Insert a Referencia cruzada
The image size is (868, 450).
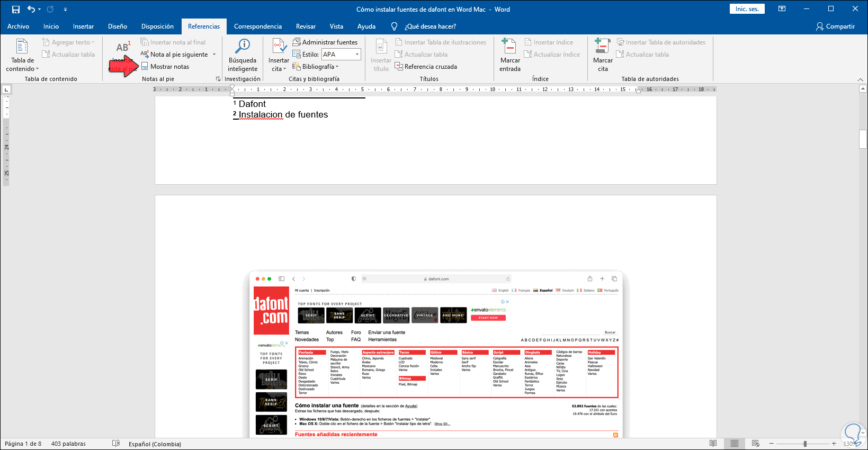point(426,67)
